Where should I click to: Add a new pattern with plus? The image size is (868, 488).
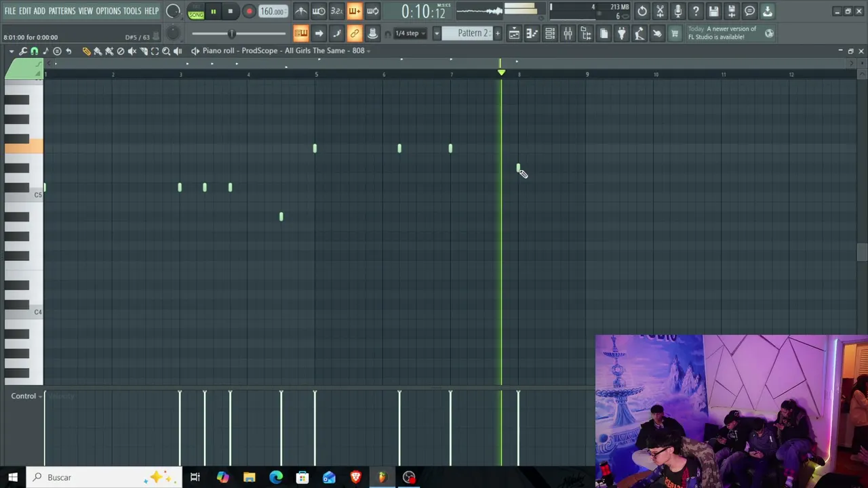pyautogui.click(x=497, y=33)
